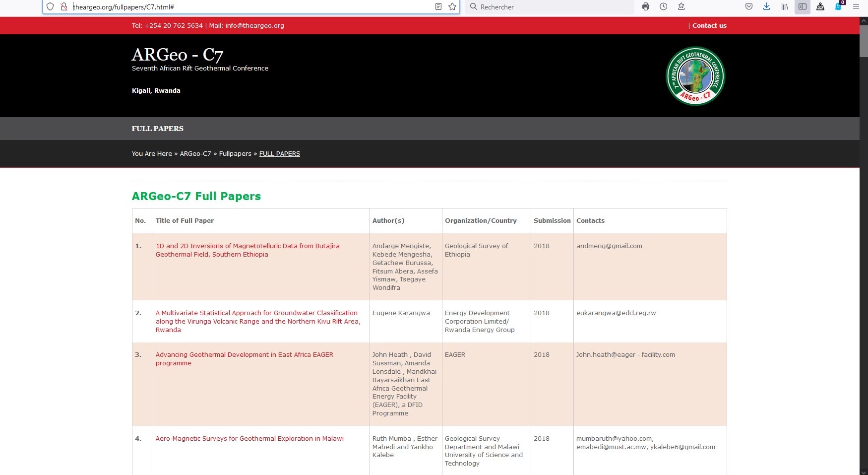868x475 pixels.
Task: Click Fullpapers in the breadcrumb
Action: click(x=235, y=154)
